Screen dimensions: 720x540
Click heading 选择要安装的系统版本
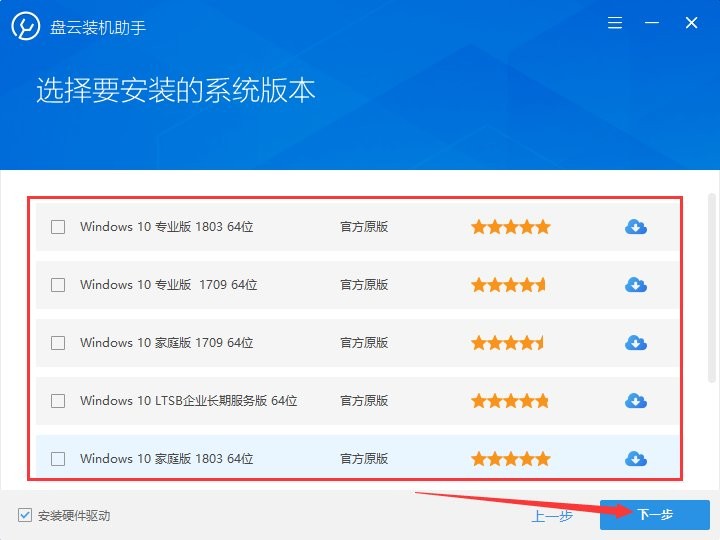[175, 90]
